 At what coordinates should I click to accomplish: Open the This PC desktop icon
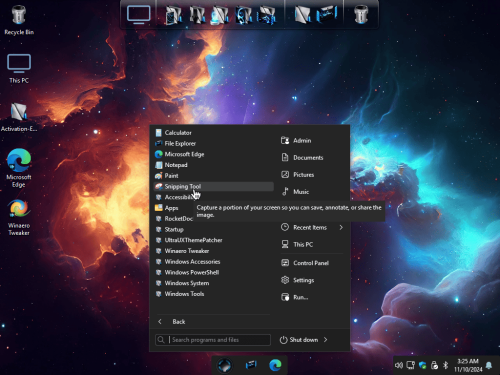[19, 68]
